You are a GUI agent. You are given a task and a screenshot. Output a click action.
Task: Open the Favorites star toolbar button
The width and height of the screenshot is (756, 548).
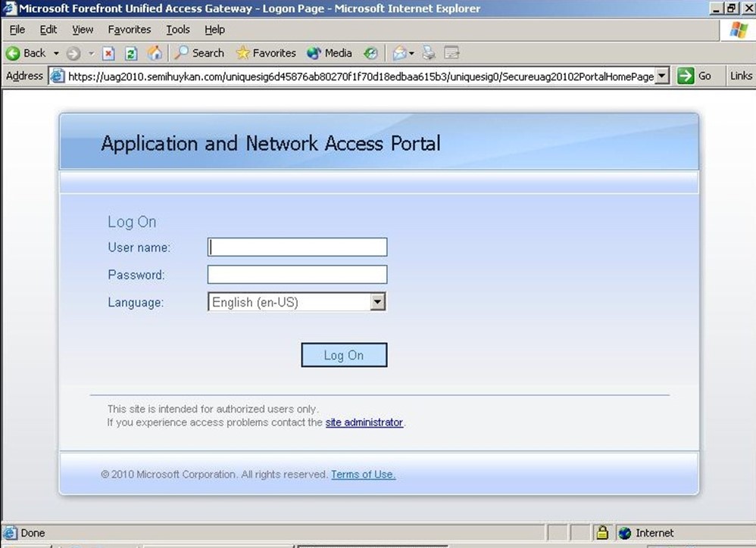point(266,53)
